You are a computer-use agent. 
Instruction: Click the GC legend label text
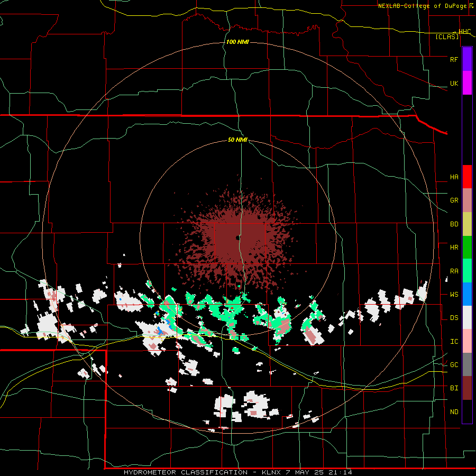coord(454,365)
